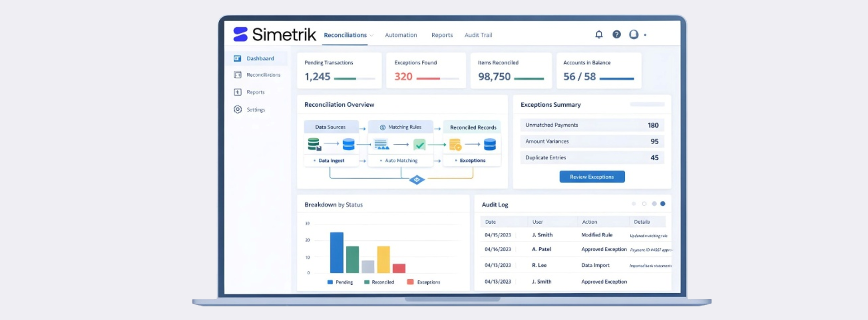Click the blue Pending bar in chart
868x320 pixels.
click(x=337, y=252)
